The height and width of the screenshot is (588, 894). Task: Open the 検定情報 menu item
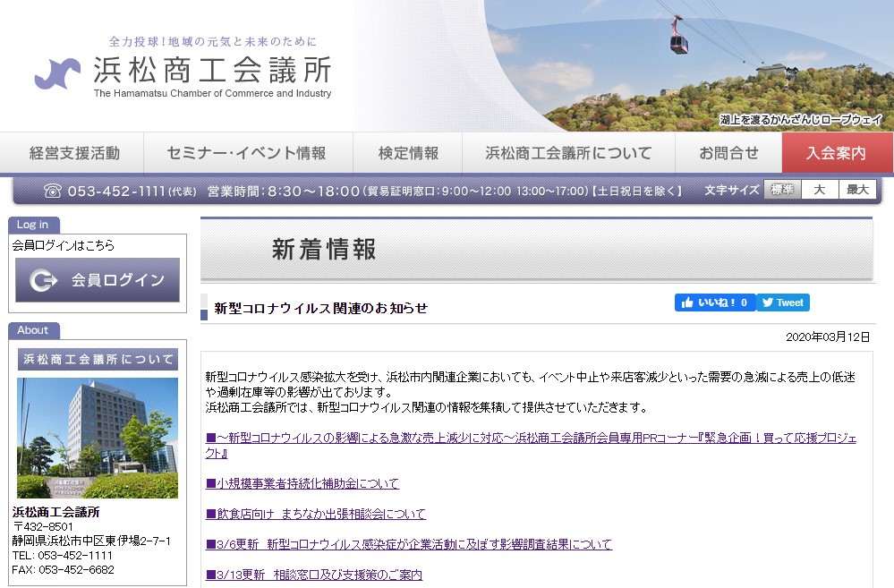tap(408, 153)
